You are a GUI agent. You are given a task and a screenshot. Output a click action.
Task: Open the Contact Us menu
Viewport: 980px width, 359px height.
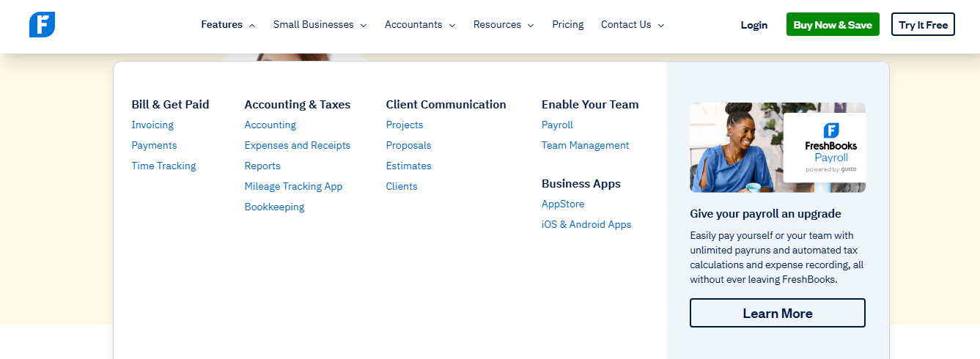coord(626,25)
